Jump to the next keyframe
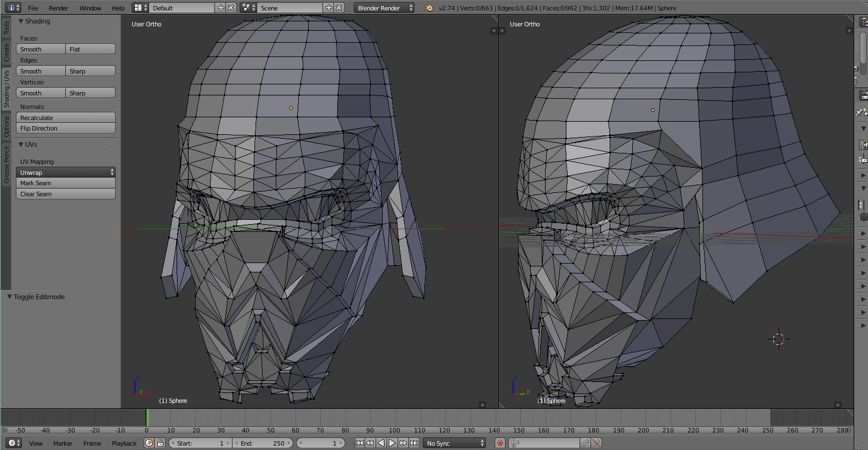This screenshot has width=868, height=450. 403,443
